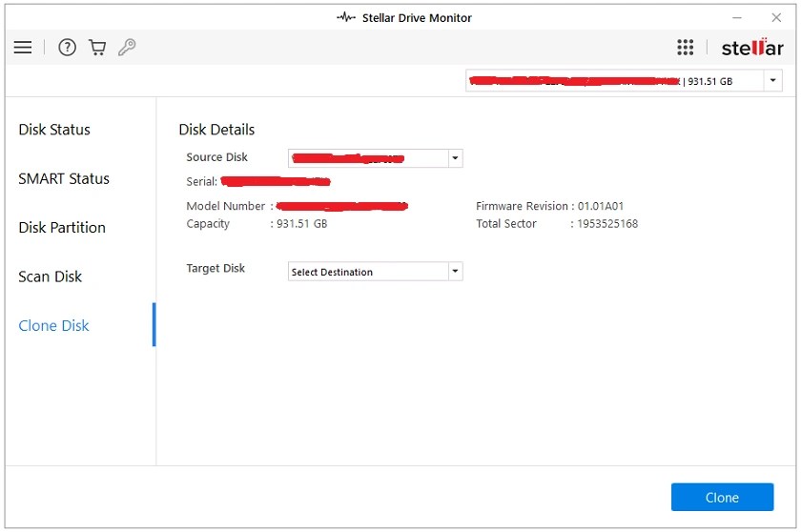This screenshot has height=532, width=801.
Task: Open the help question mark icon
Action: coord(67,48)
